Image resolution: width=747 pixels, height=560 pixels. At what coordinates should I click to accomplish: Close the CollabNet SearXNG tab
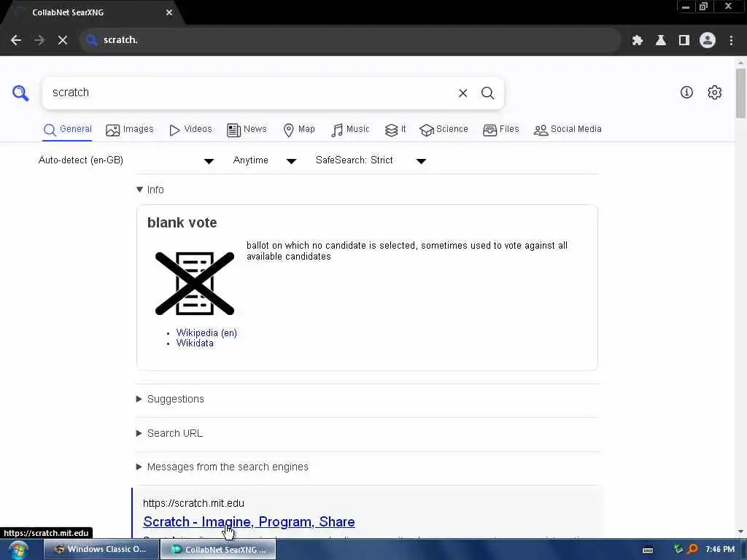click(x=169, y=12)
